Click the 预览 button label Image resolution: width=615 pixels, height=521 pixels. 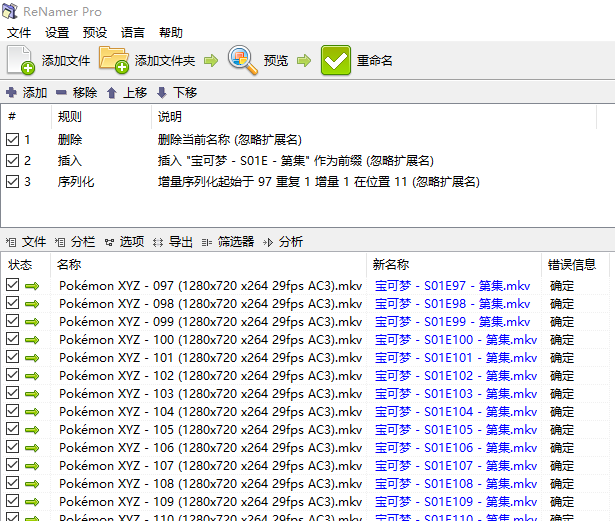tap(276, 61)
